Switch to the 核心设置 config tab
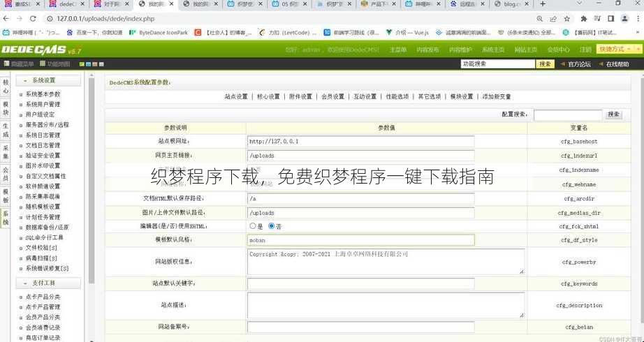The image size is (644, 342). [x=268, y=97]
